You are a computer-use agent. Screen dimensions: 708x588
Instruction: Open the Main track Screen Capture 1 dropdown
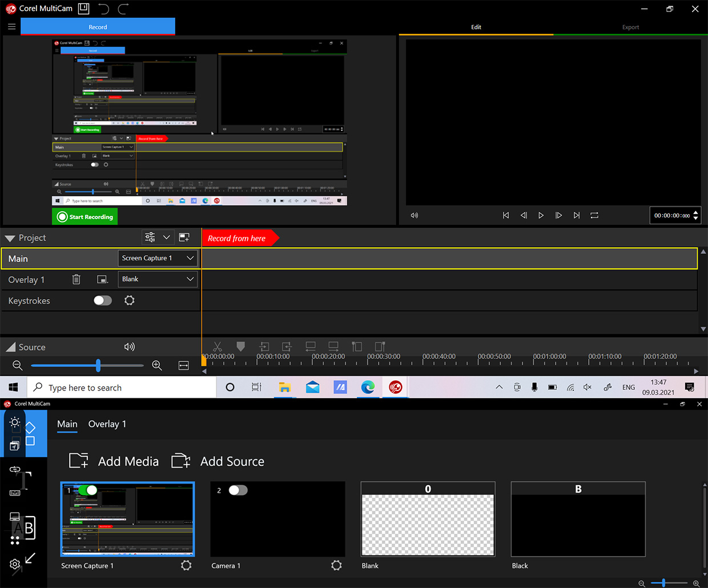coord(158,258)
